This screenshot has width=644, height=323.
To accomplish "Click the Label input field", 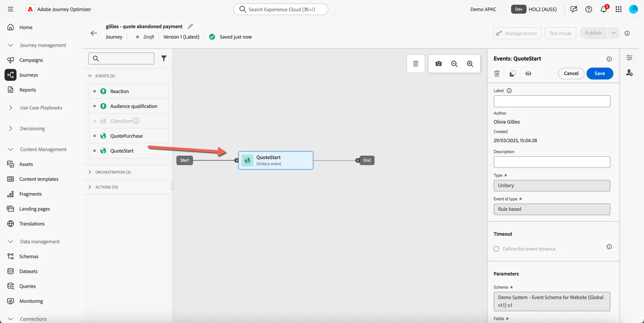I will click(x=552, y=101).
